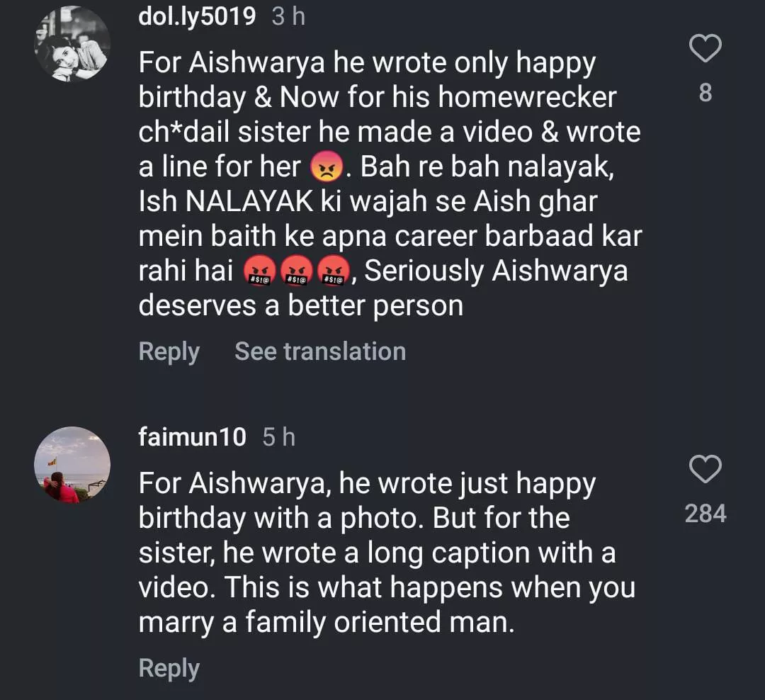Open dol.ly5019's profile picture
765x700 pixels.
(x=72, y=43)
